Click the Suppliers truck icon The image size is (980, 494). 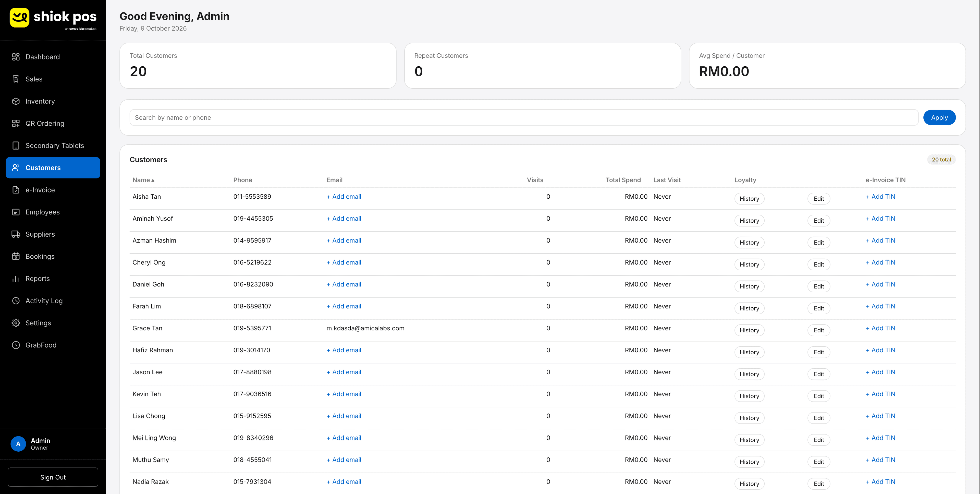coord(16,234)
